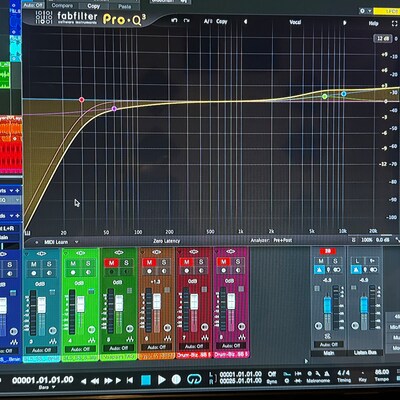Toggle the A/B state button
Viewport: 400px width, 400px height.
pos(208,21)
